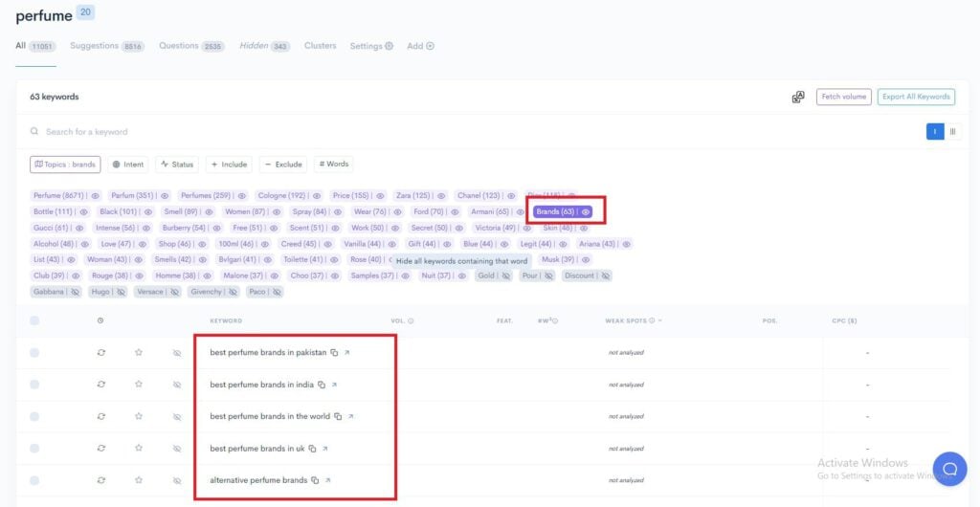
Task: Open the Settings tab with gear icon
Action: click(371, 46)
